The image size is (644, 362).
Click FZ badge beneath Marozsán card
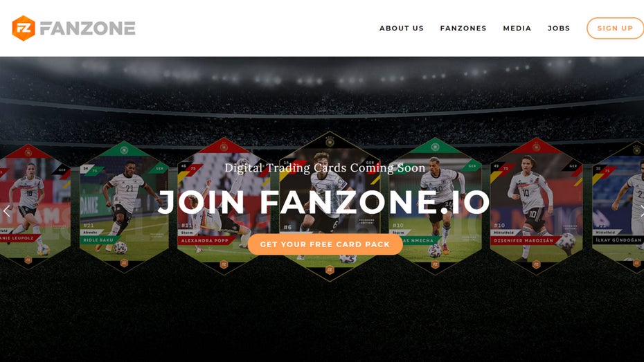(x=536, y=264)
